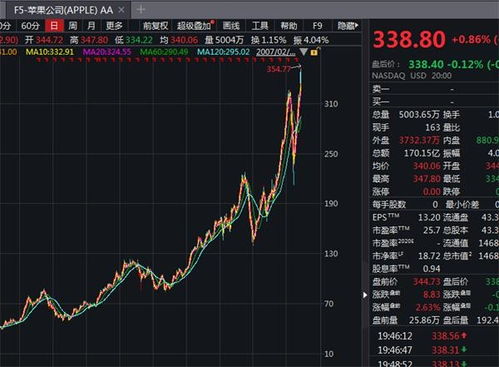The width and height of the screenshot is (499, 367).
Task: Click the 外盘 3732.37万 value
Action: tap(419, 140)
